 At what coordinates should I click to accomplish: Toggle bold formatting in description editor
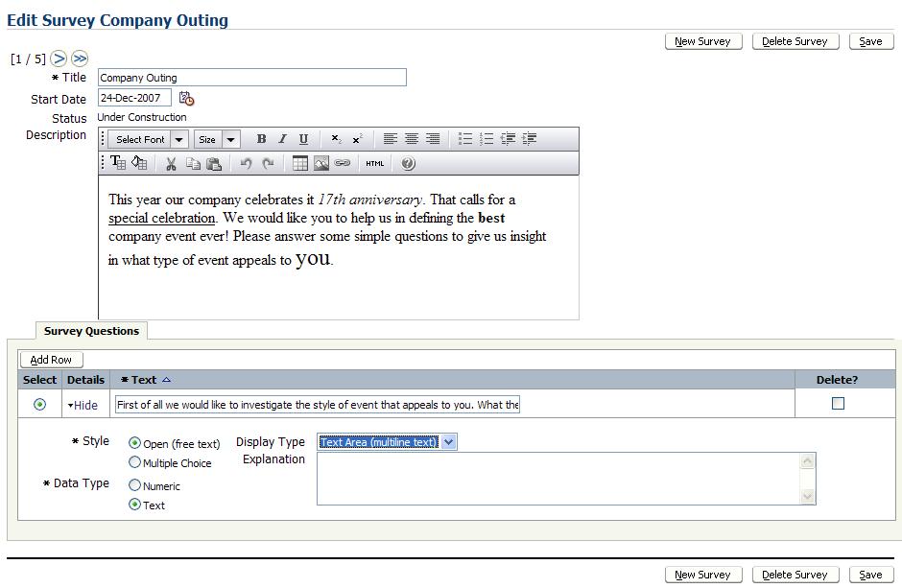261,139
